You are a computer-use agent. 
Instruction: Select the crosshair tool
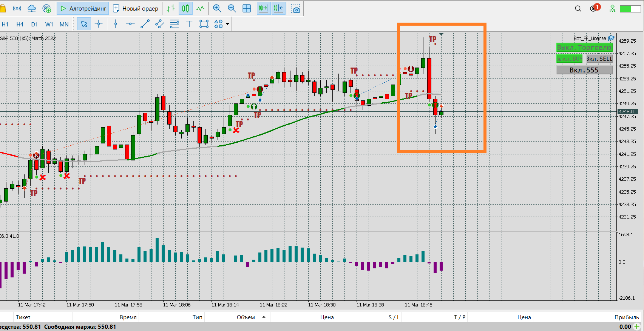point(99,24)
